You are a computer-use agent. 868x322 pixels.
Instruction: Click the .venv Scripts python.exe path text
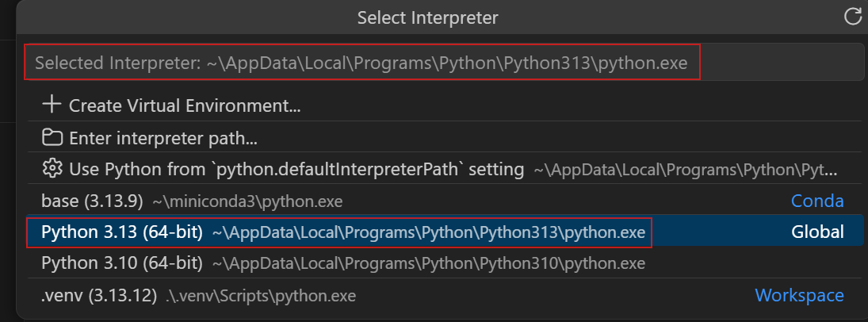click(x=261, y=295)
